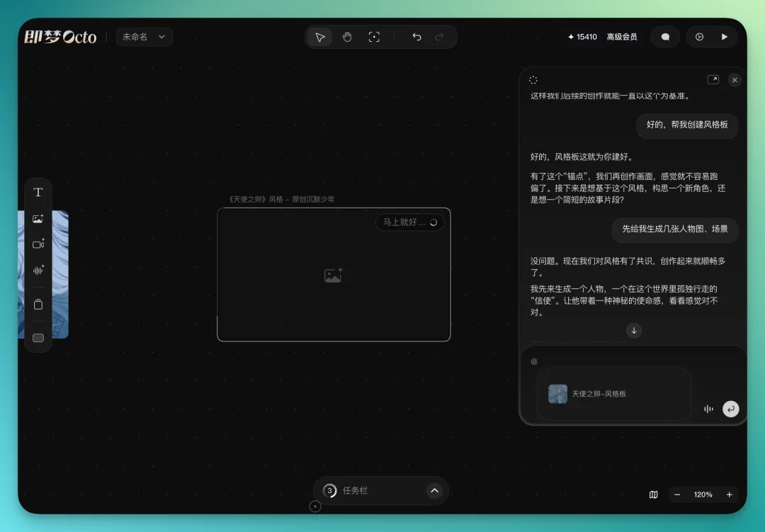Select the Hand pan tool

tap(347, 36)
